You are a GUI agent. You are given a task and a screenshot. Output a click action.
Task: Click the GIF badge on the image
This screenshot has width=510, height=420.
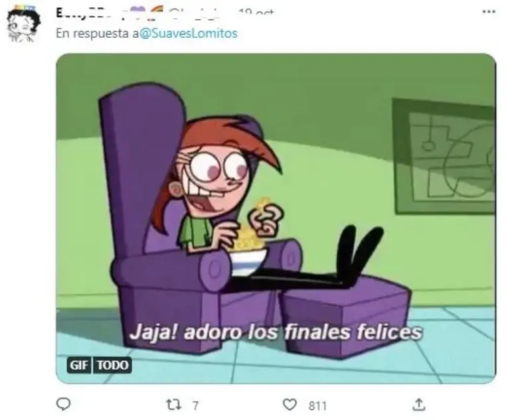coord(79,365)
